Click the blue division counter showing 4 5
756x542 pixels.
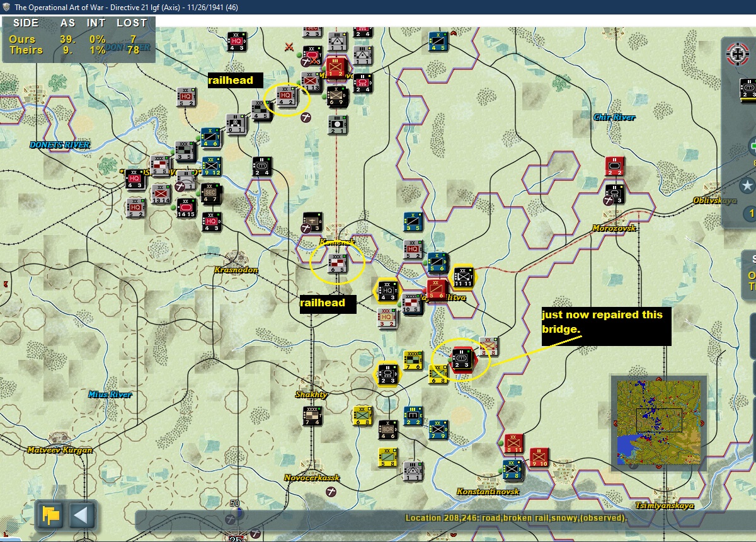(438, 41)
